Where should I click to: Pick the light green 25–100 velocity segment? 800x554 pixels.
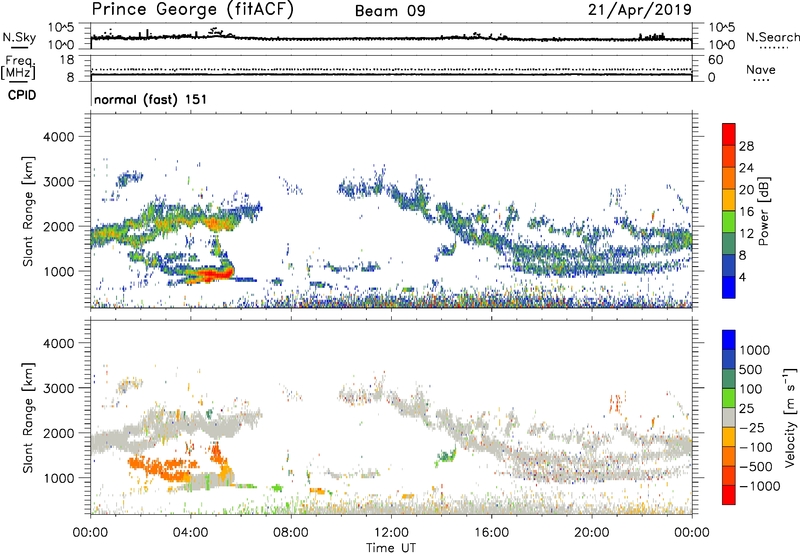729,398
